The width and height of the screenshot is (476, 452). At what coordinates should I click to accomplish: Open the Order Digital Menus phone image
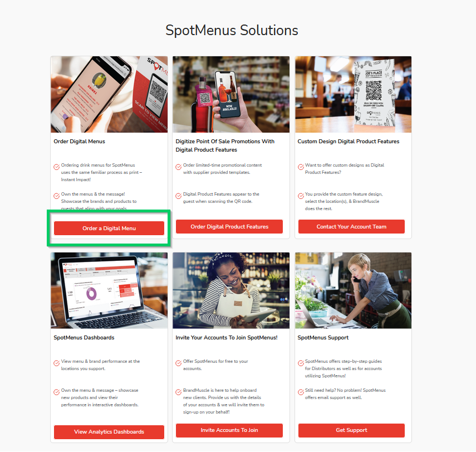coord(109,95)
